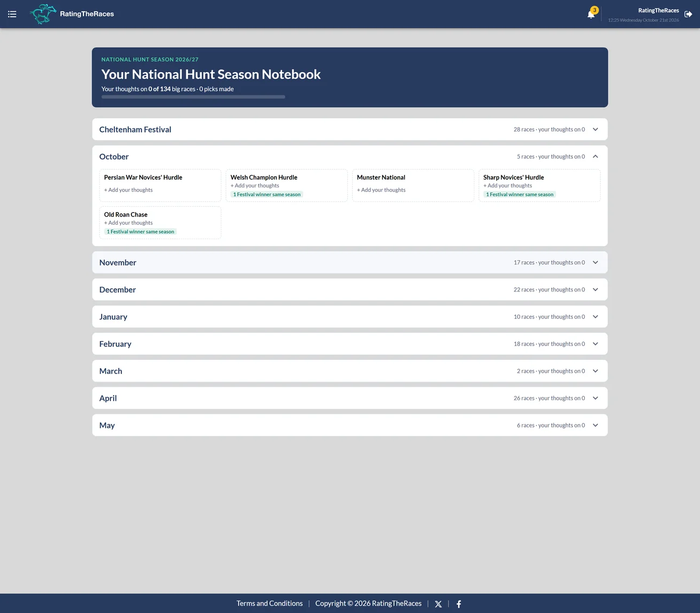Screen dimensions: 700x613
Task: Expand the May section chevron
Action: (x=596, y=425)
